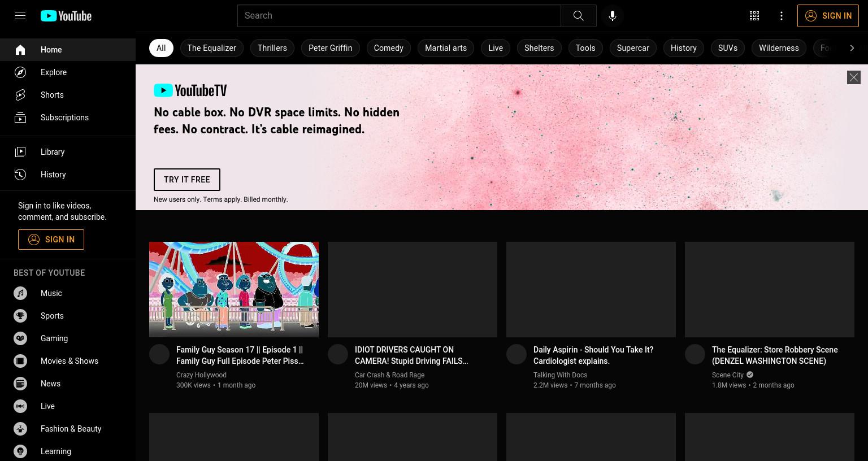The width and height of the screenshot is (868, 461).
Task: Select the Martial arts chip
Action: click(x=446, y=48)
